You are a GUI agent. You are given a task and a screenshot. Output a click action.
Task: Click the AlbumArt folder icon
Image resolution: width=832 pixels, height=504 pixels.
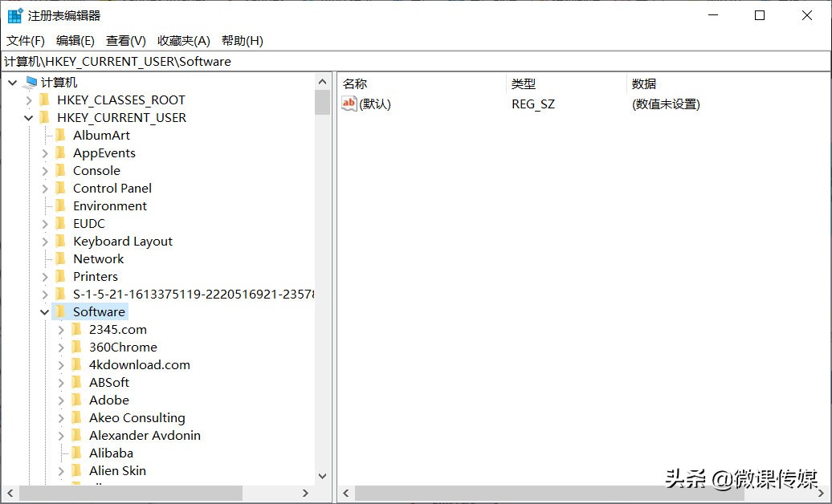tap(61, 135)
